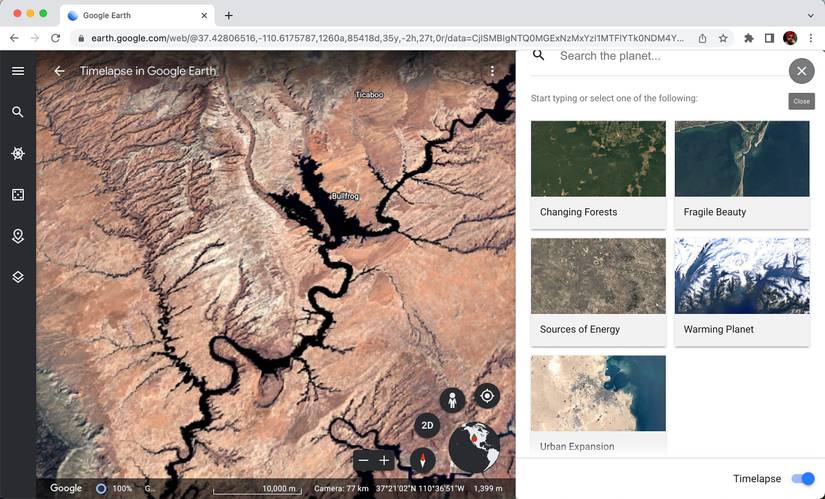Open Projects pin icon in sidebar

click(18, 236)
